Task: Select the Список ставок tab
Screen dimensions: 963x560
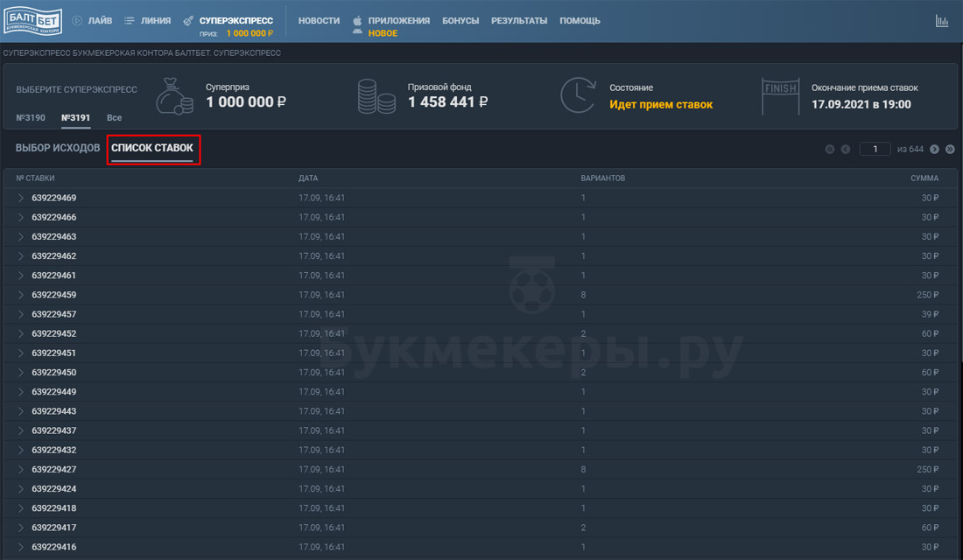Action: pyautogui.click(x=152, y=148)
